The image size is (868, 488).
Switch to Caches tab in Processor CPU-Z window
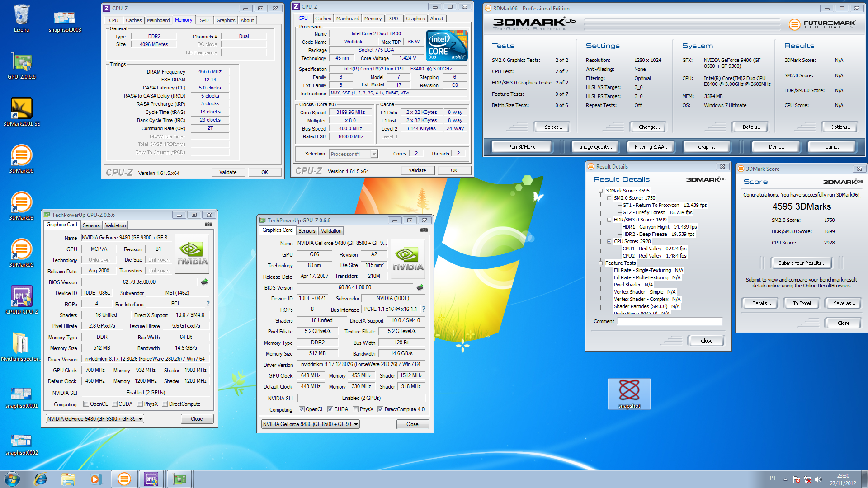323,19
